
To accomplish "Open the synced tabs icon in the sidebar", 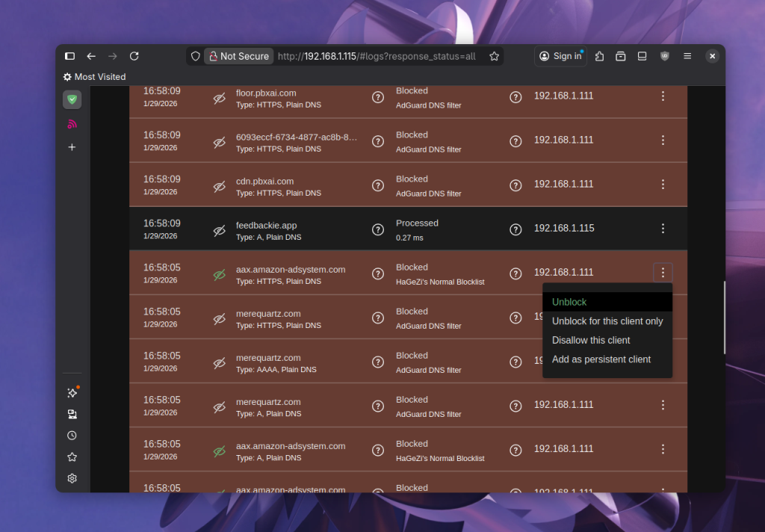I will coord(72,414).
